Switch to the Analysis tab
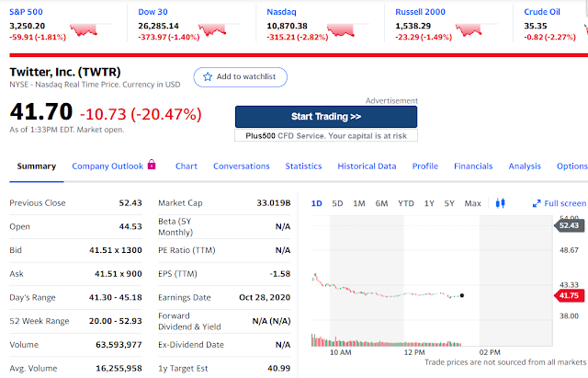The image size is (588, 378). coord(525,166)
